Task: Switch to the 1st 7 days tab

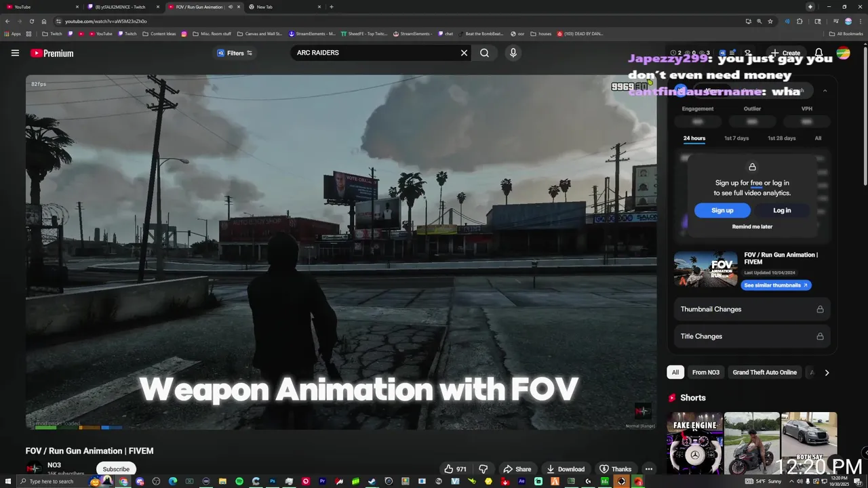Action: click(736, 138)
